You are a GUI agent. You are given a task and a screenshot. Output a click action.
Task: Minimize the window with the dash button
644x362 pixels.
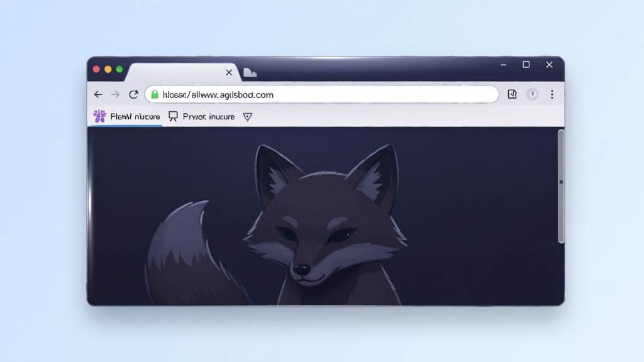504,65
